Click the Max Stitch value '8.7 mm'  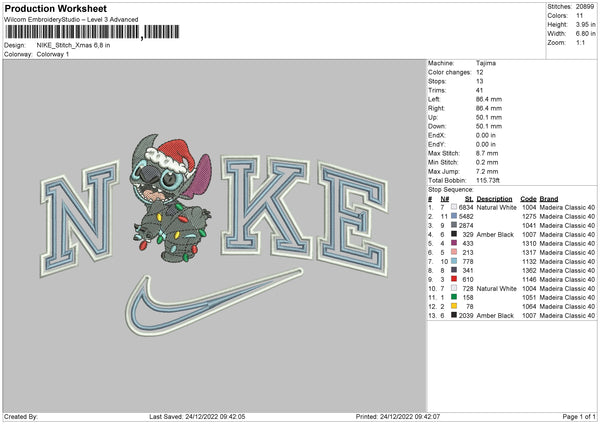click(487, 153)
